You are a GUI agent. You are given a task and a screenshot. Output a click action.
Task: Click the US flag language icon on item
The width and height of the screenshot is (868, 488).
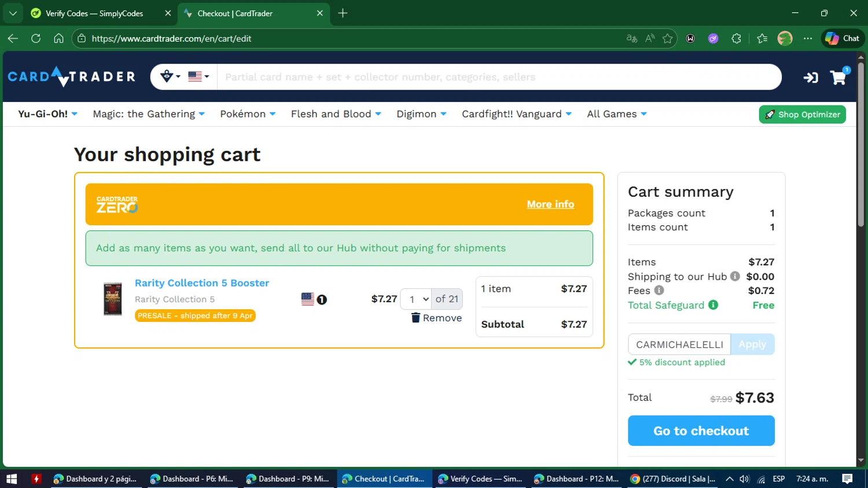308,299
